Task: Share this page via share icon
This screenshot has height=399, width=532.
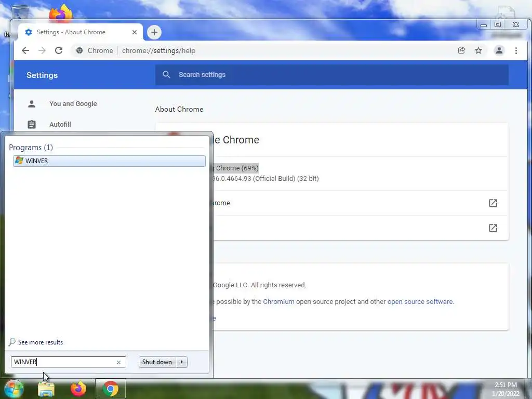Action: pyautogui.click(x=461, y=50)
